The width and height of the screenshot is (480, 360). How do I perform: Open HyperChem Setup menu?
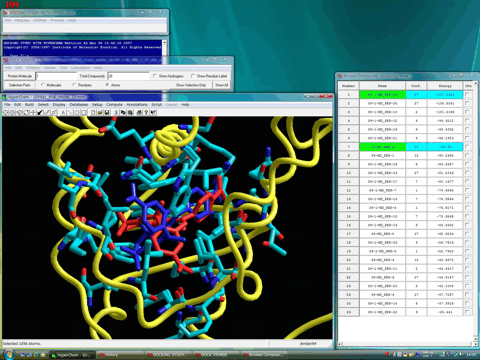coord(97,105)
